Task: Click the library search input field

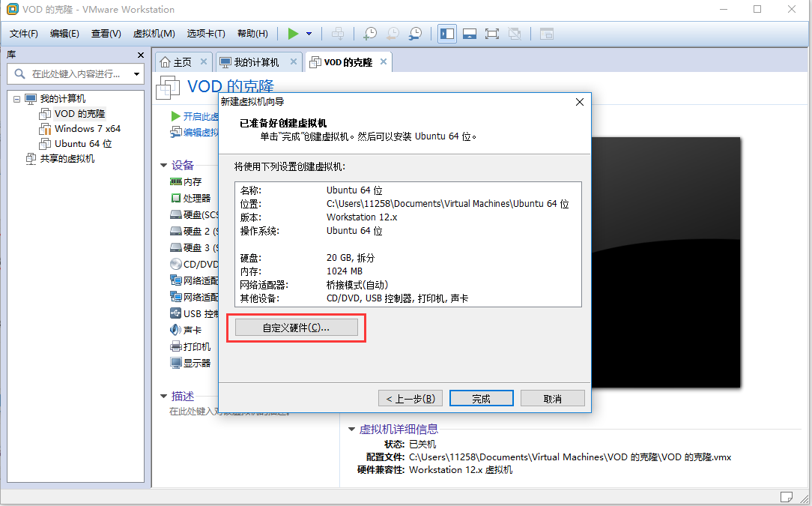Action: point(75,74)
